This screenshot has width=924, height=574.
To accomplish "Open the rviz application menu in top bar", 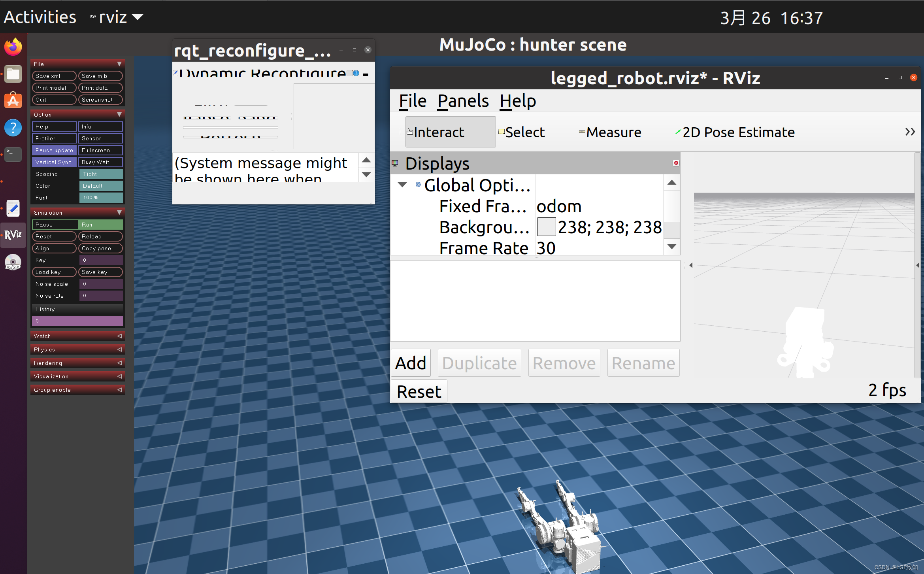I will pyautogui.click(x=117, y=17).
